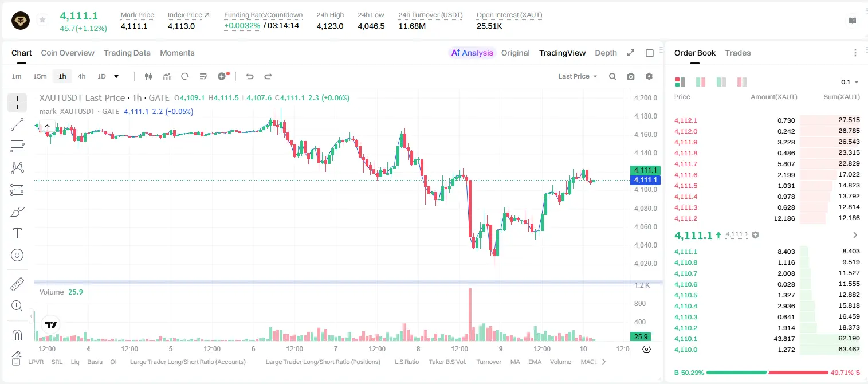This screenshot has width=868, height=384.
Task: Show only buy orders in order book
Action: coord(721,82)
